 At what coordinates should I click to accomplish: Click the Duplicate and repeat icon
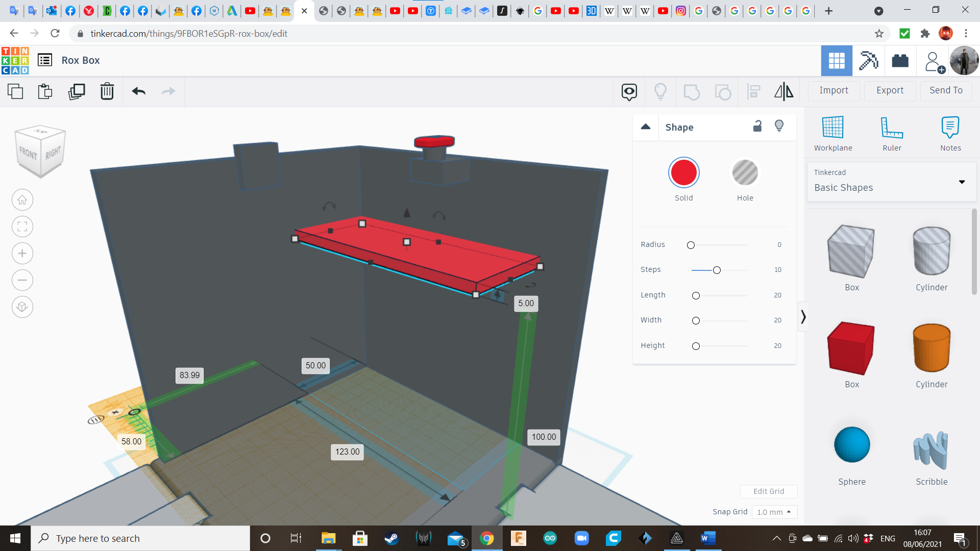point(77,91)
